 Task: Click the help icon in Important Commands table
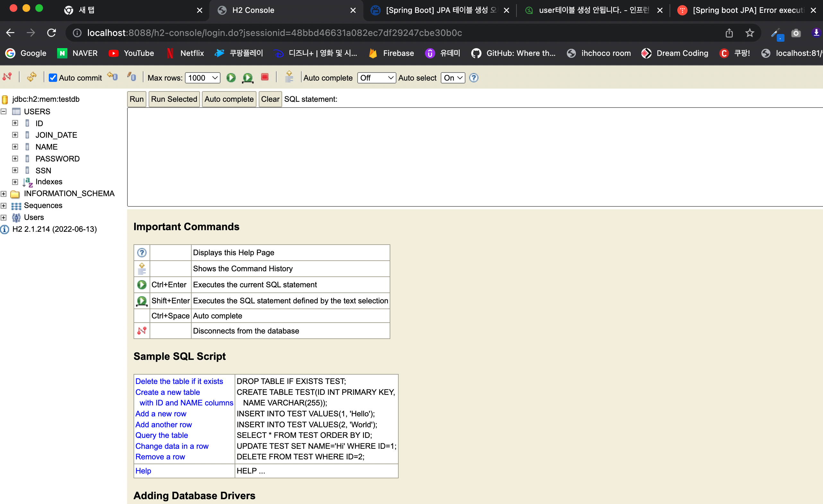[142, 253]
